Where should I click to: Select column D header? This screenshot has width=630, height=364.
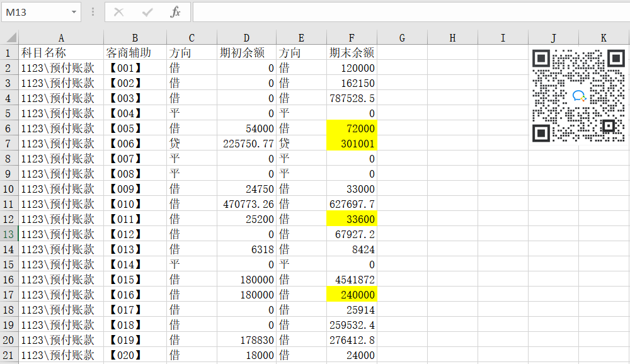point(246,38)
